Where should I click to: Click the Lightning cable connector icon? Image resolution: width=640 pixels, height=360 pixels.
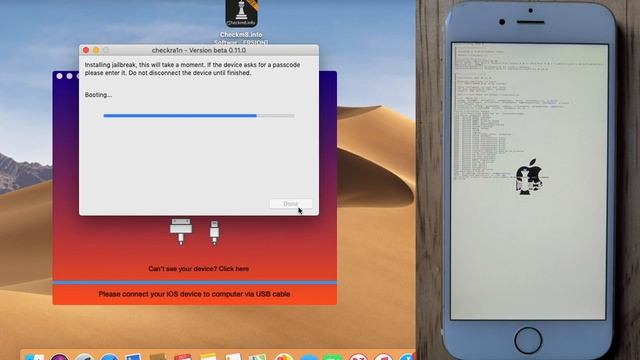point(214,232)
